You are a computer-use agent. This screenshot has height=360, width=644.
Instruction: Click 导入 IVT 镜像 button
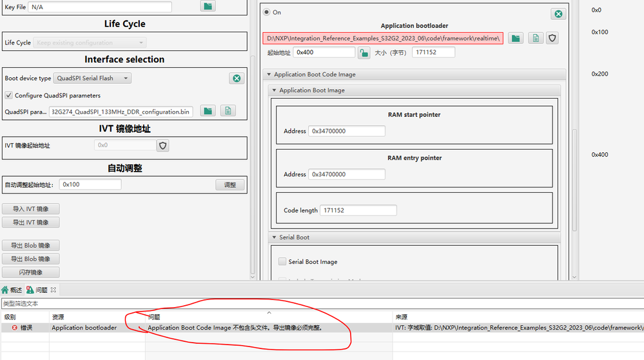point(31,209)
